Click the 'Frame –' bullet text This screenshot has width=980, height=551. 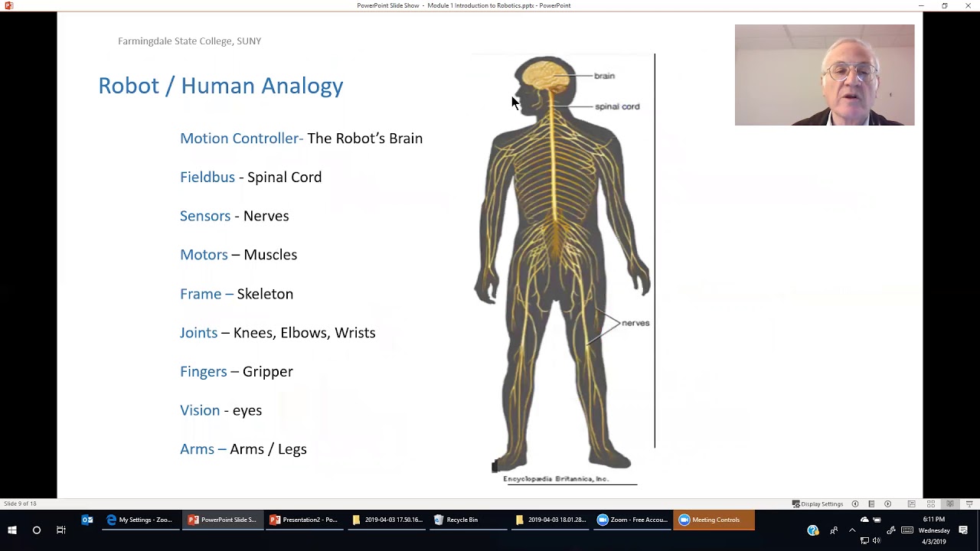pyautogui.click(x=207, y=294)
